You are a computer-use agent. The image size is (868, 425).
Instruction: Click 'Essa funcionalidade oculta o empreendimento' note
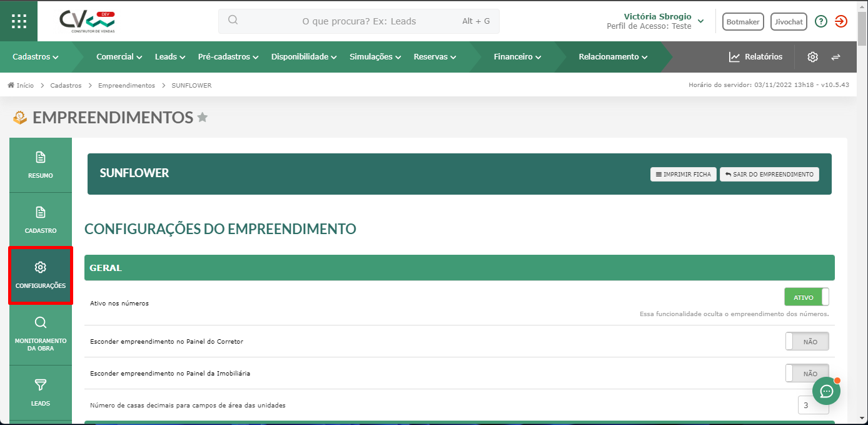pos(734,314)
